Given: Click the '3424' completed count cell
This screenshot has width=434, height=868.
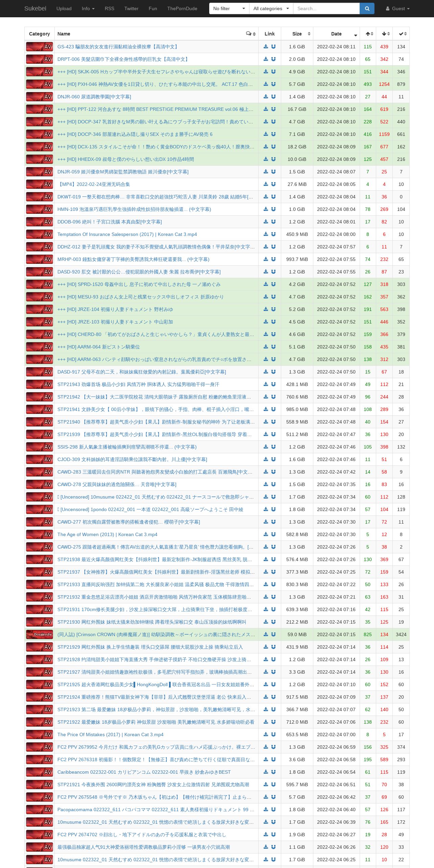Looking at the screenshot, I should coord(401,634).
